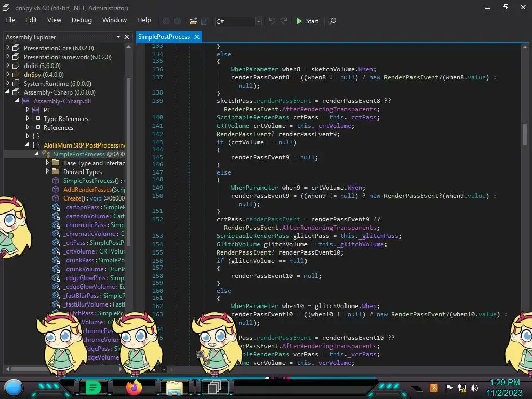Select PresentationCore assembly icon
532x399 pixels.
pos(16,48)
